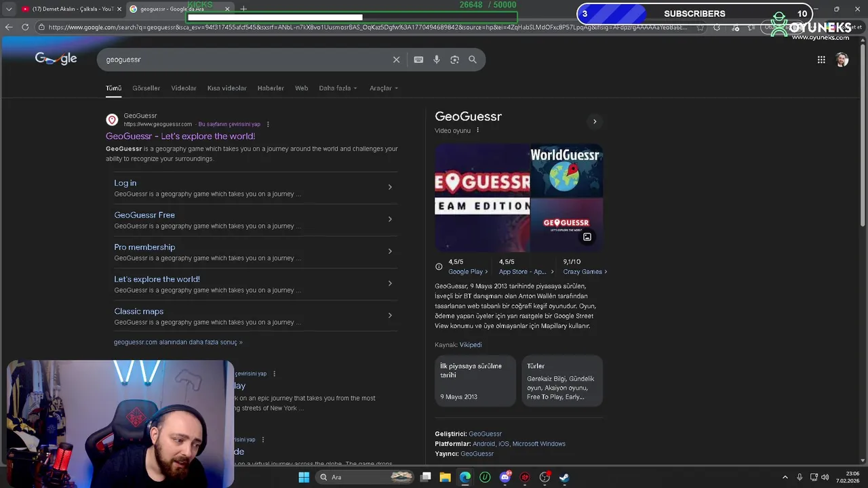This screenshot has width=868, height=488.
Task: Open the Google apps grid icon
Action: pyautogui.click(x=821, y=60)
